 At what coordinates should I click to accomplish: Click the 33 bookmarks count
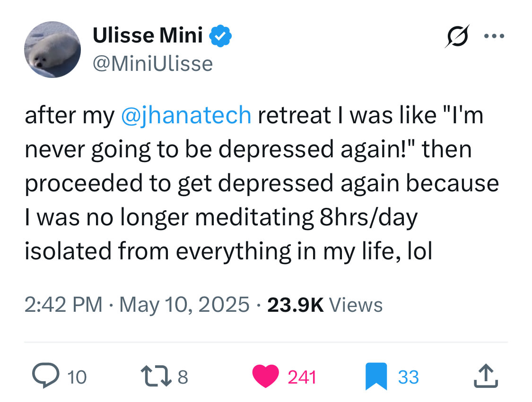click(409, 377)
